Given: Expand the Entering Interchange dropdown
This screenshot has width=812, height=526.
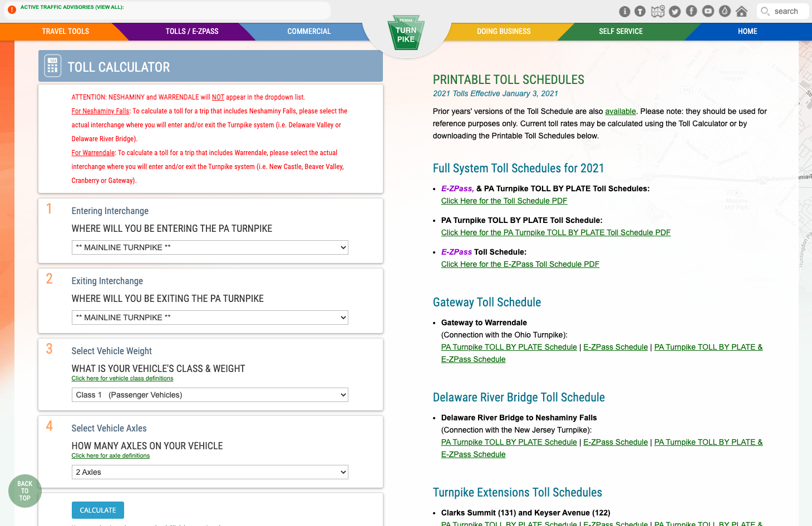Looking at the screenshot, I should (210, 247).
